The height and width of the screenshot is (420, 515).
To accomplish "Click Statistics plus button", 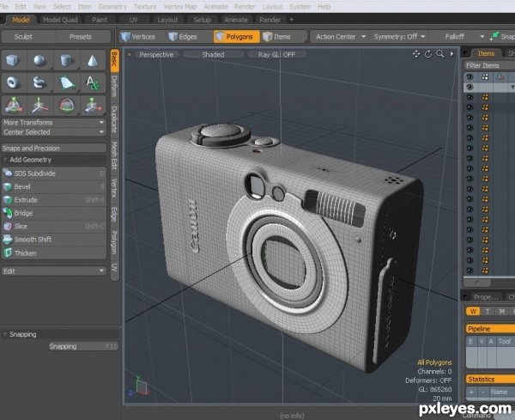I will tap(471, 392).
